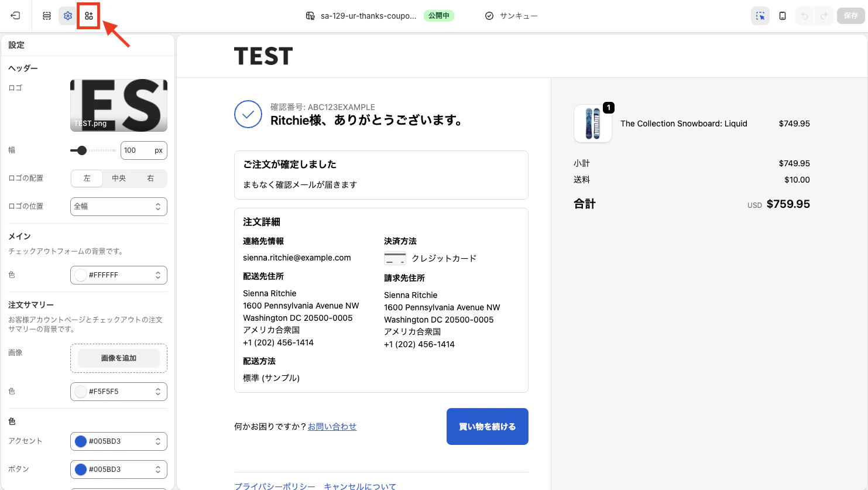Click the product name The Collection Snowboard: Liquid
The height and width of the screenshot is (490, 868).
point(684,124)
